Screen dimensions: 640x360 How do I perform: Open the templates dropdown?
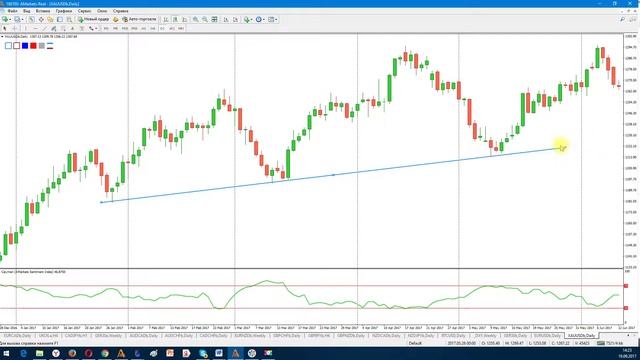click(x=272, y=19)
